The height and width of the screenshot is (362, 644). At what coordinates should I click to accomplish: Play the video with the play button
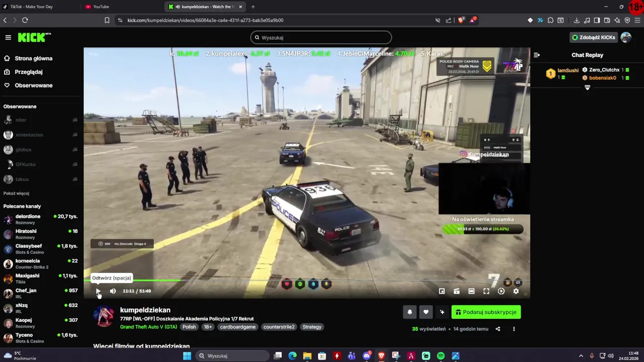(x=98, y=291)
